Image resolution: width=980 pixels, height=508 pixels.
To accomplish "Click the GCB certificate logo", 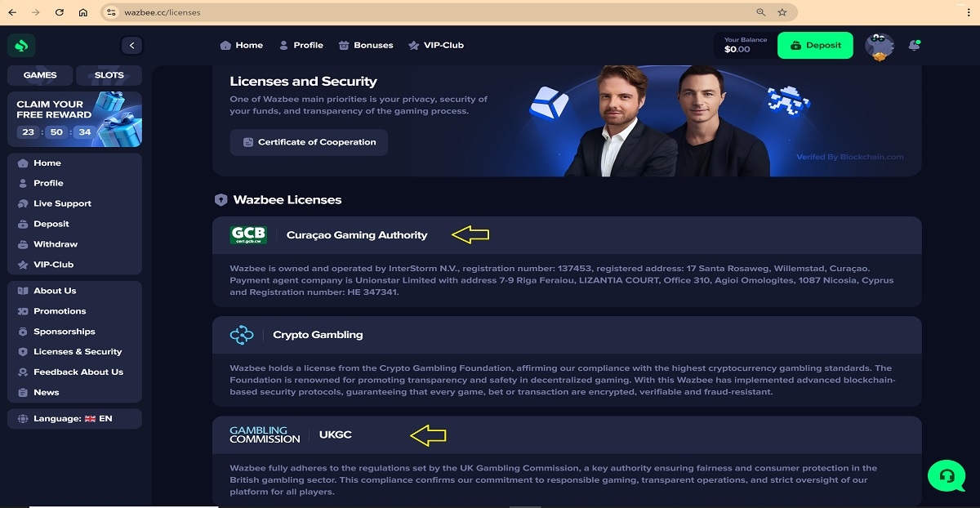I will coord(248,235).
